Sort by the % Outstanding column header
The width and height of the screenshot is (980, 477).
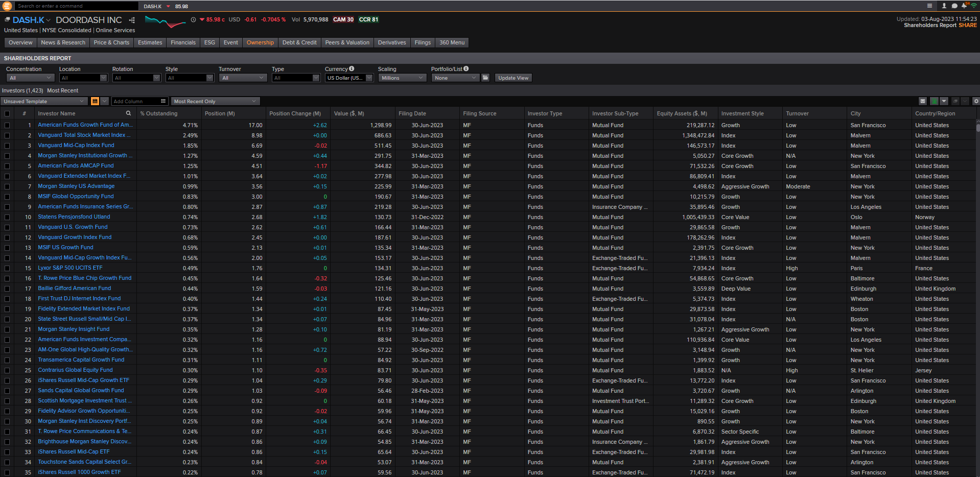click(159, 113)
